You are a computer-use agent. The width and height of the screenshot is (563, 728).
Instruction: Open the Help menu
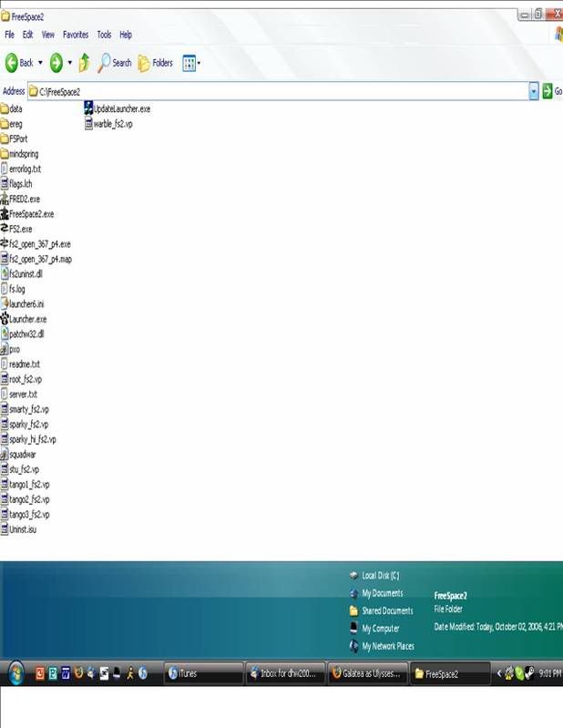[126, 35]
